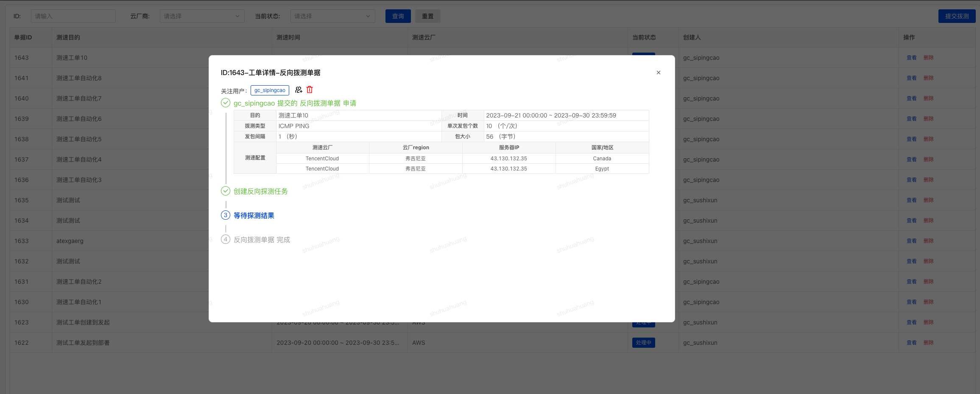Click 查看 for row 1641

click(x=911, y=78)
